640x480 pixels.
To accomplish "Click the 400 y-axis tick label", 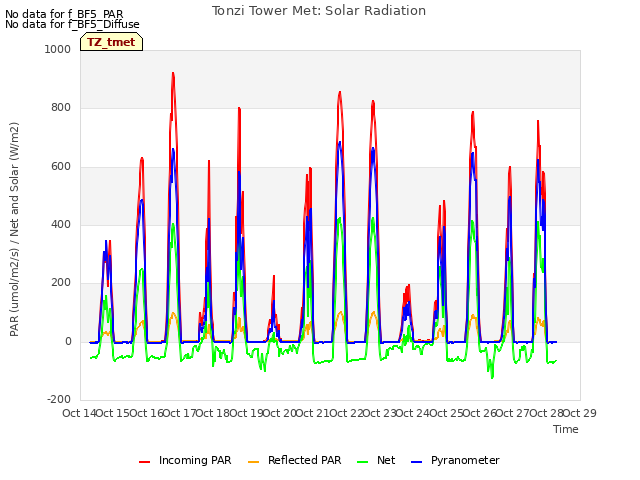I will click(x=61, y=224).
